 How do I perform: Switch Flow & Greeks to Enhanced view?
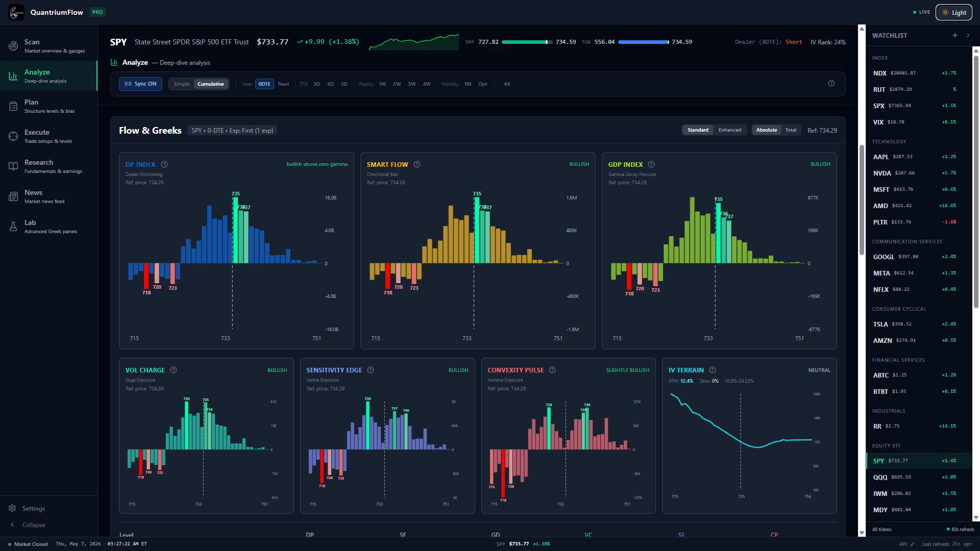(729, 130)
